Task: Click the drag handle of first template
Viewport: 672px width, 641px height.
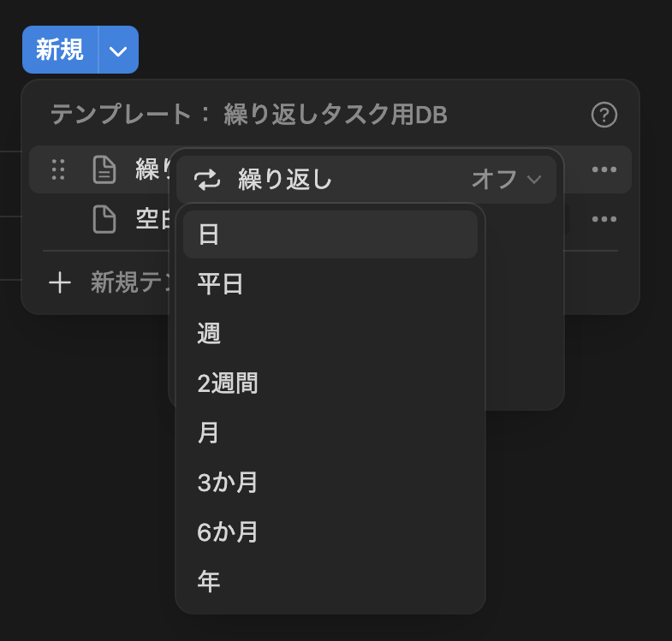Action: pos(58,169)
